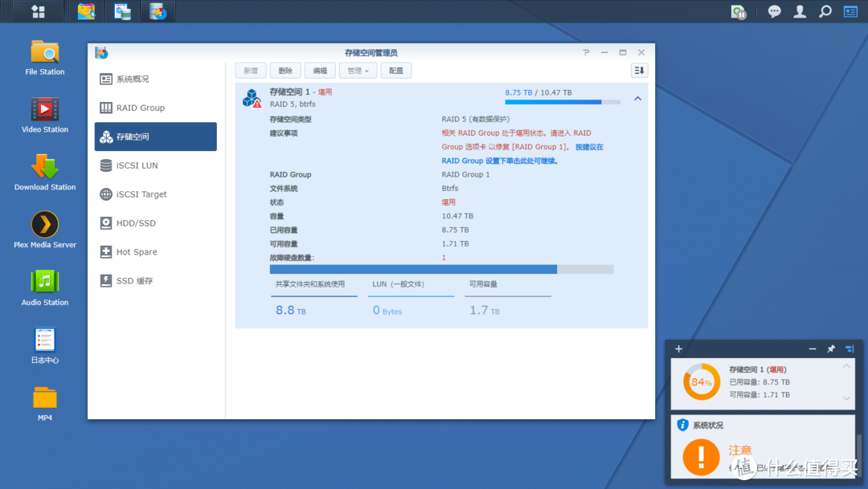Minimize the widget panel
This screenshot has height=489, width=868.
point(813,348)
